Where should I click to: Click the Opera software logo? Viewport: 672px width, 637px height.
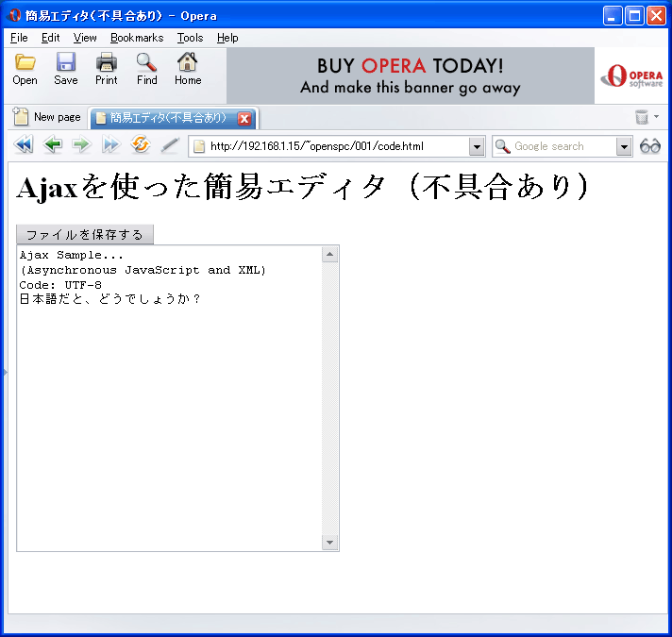click(631, 75)
